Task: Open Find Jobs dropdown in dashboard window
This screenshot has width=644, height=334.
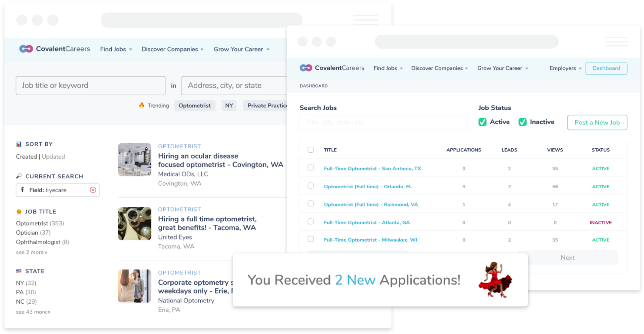Action: tap(388, 68)
